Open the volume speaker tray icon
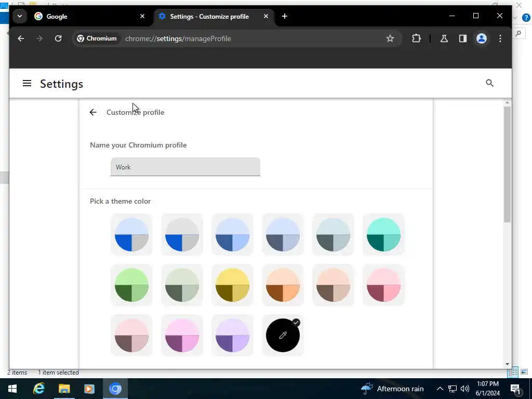Viewport: 532px width, 399px height. [x=465, y=389]
